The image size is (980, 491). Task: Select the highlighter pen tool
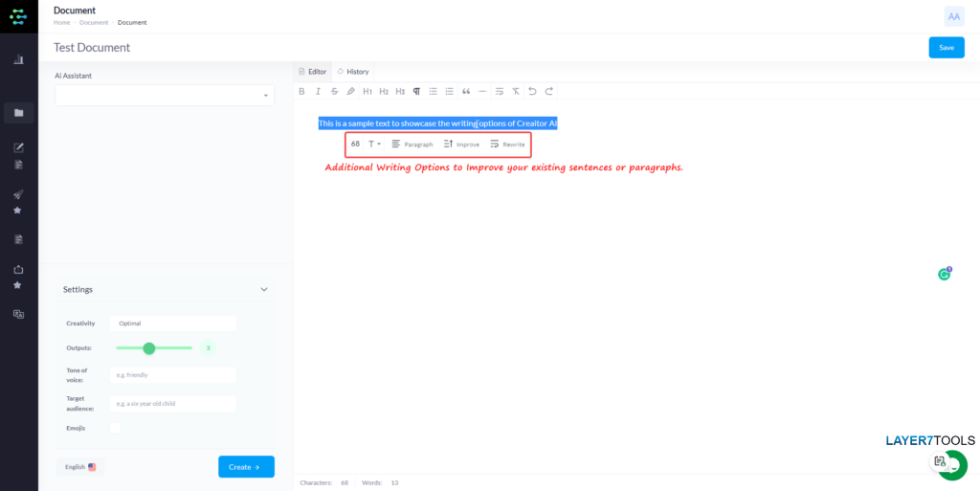(350, 91)
